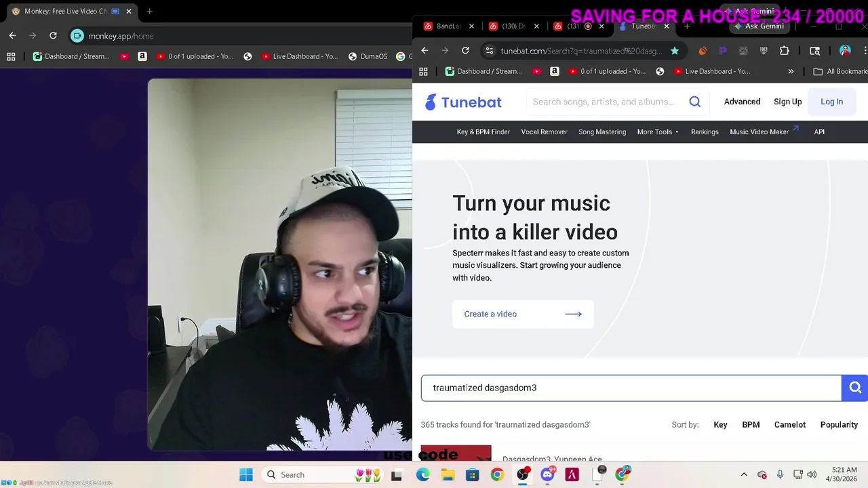The width and height of the screenshot is (868, 488).
Task: Click the Sign Up link
Action: pyautogui.click(x=787, y=102)
